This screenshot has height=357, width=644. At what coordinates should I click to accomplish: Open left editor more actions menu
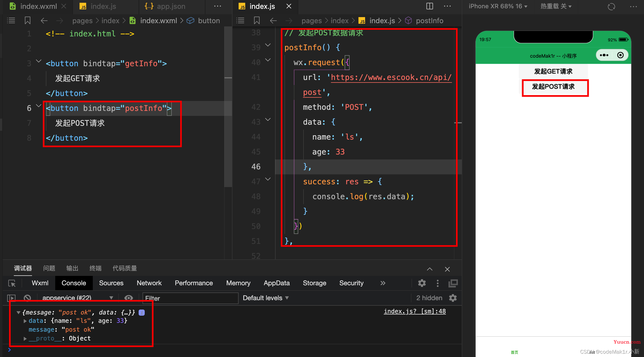tap(218, 6)
